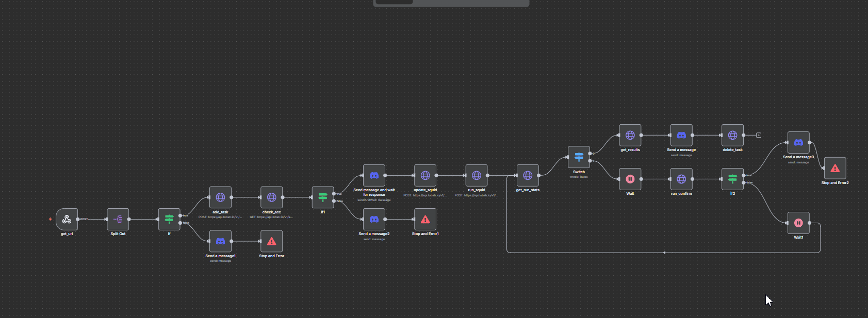Click the delete_task node
The height and width of the screenshot is (318, 868).
coord(732,136)
